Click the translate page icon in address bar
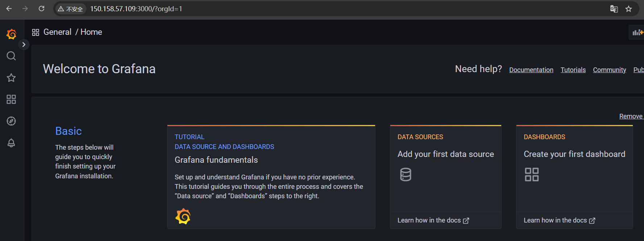This screenshot has height=241, width=644. (x=614, y=9)
